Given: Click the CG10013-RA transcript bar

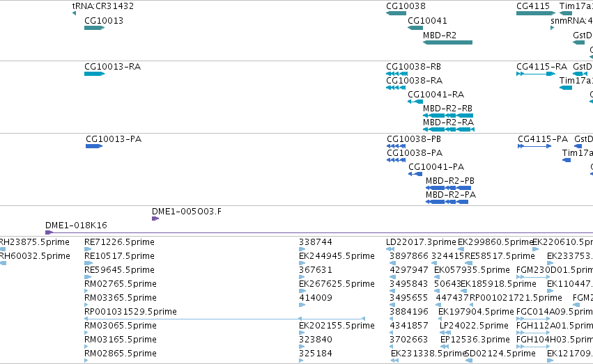Looking at the screenshot, I should (x=95, y=74).
